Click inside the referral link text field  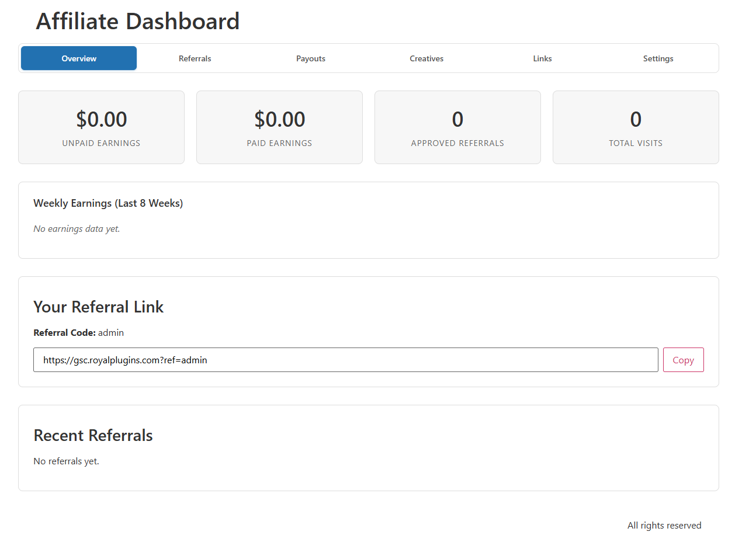coord(346,360)
